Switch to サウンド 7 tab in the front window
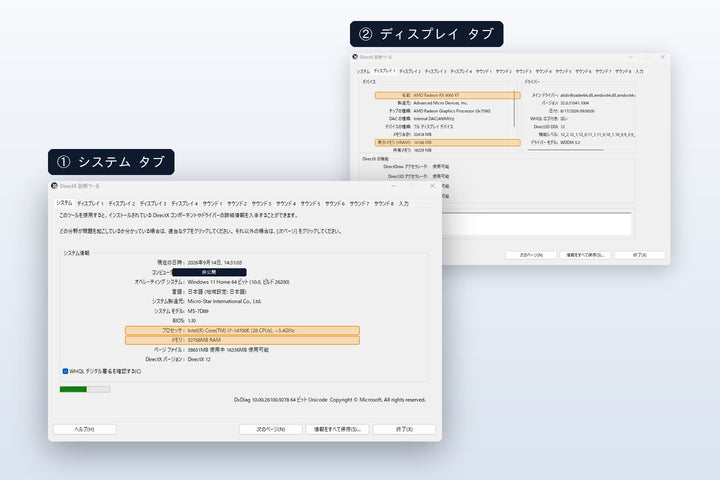The image size is (720, 480). tap(359, 203)
